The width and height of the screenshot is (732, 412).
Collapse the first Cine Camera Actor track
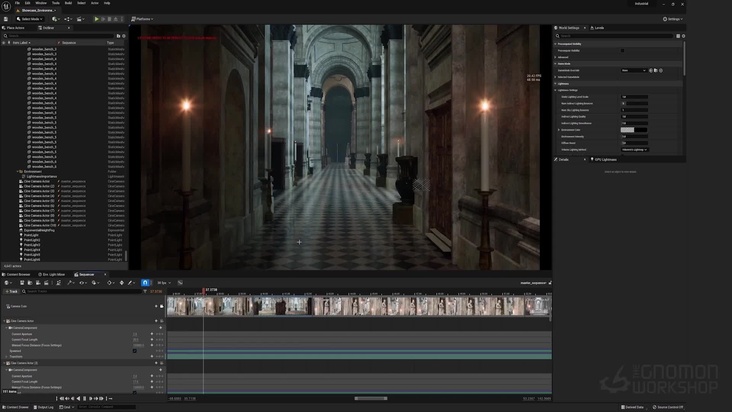coord(5,321)
